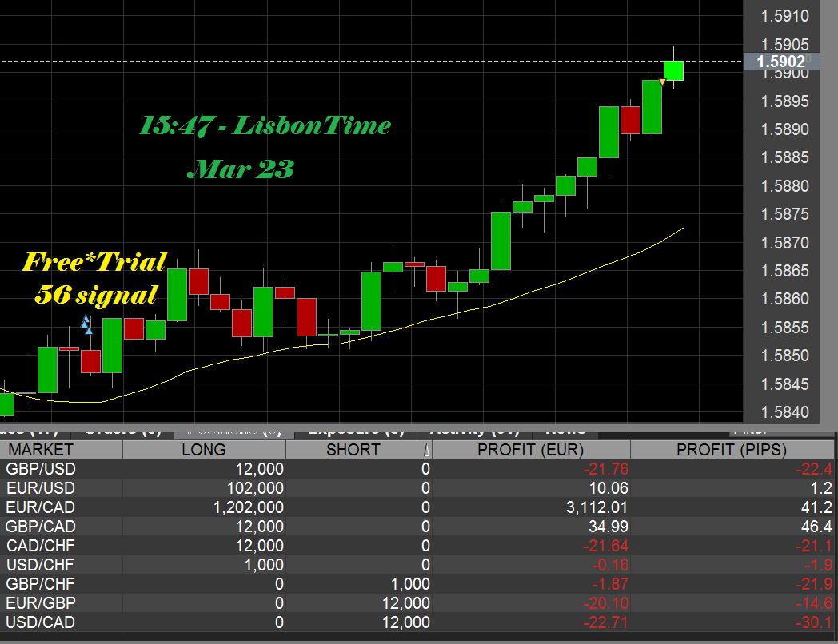
Task: Click the sort triangle in the SHORT column header
Action: click(425, 450)
